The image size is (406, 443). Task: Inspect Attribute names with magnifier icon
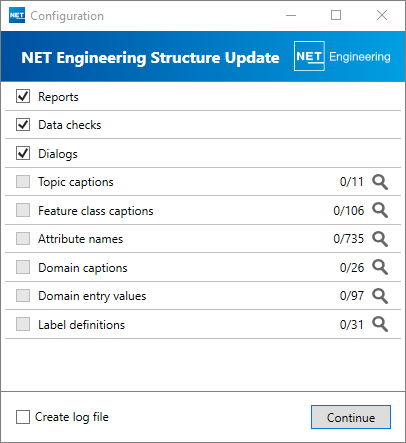(380, 239)
